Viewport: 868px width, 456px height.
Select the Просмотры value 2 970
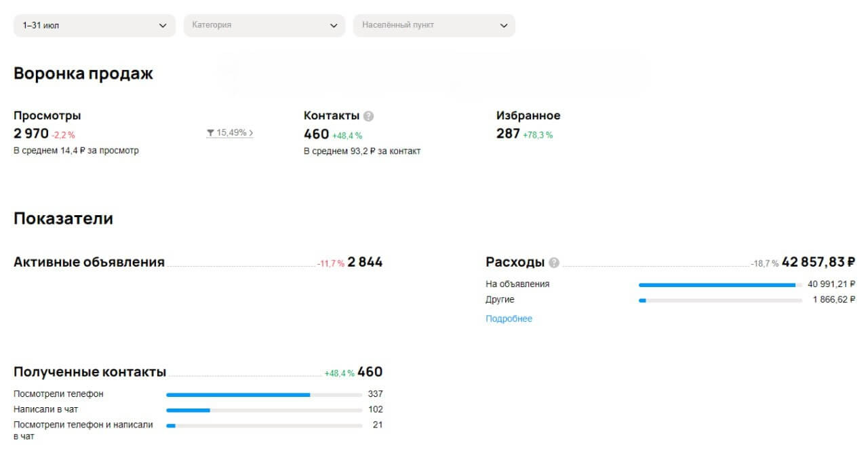pos(31,134)
